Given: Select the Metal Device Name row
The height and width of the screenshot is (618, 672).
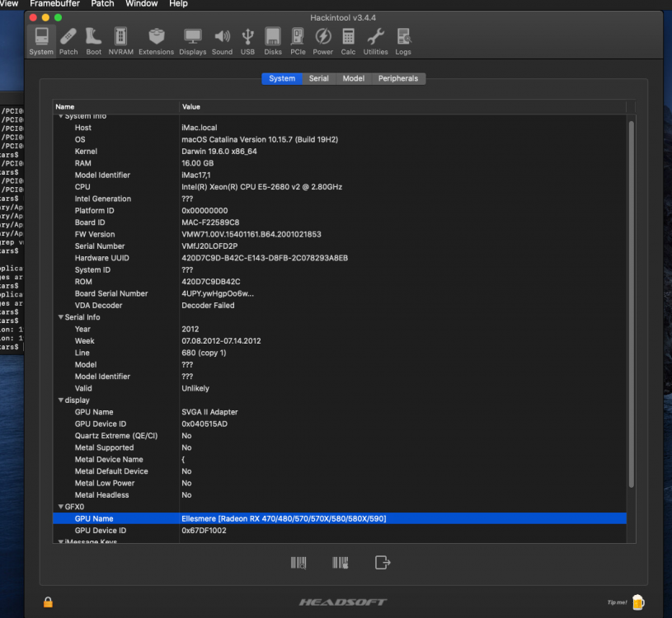Looking at the screenshot, I should click(x=340, y=460).
